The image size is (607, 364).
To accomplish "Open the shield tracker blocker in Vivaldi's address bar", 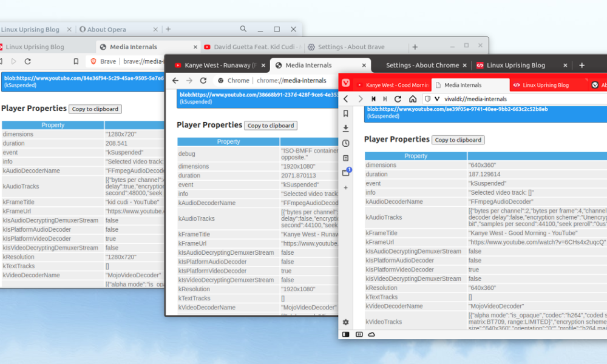I will pyautogui.click(x=427, y=99).
